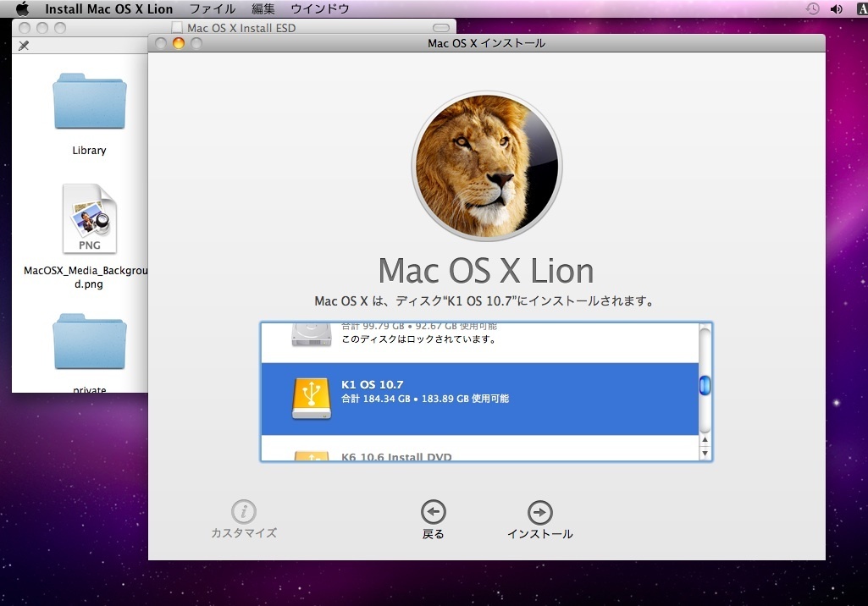Open the Apple menu
The height and width of the screenshot is (606, 868).
point(22,9)
